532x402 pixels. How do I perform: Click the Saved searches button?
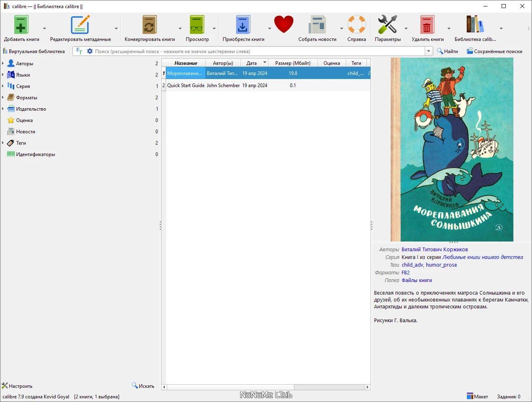(494, 51)
